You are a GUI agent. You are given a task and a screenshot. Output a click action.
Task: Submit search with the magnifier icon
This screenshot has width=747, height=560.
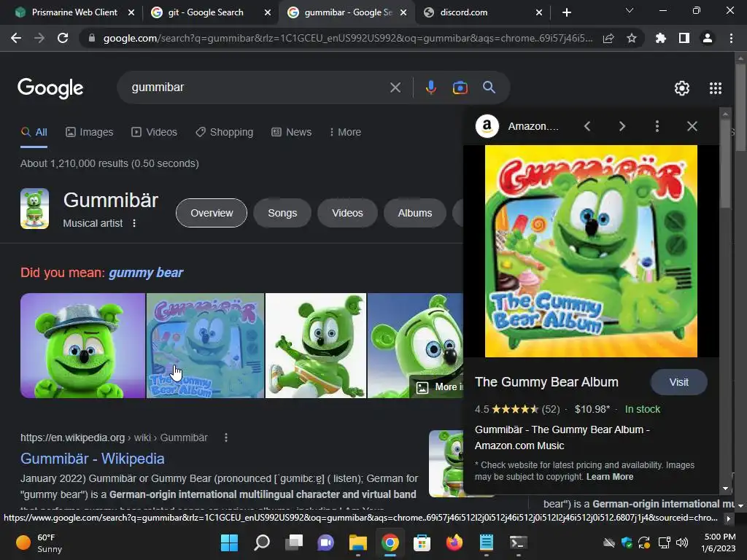click(489, 87)
